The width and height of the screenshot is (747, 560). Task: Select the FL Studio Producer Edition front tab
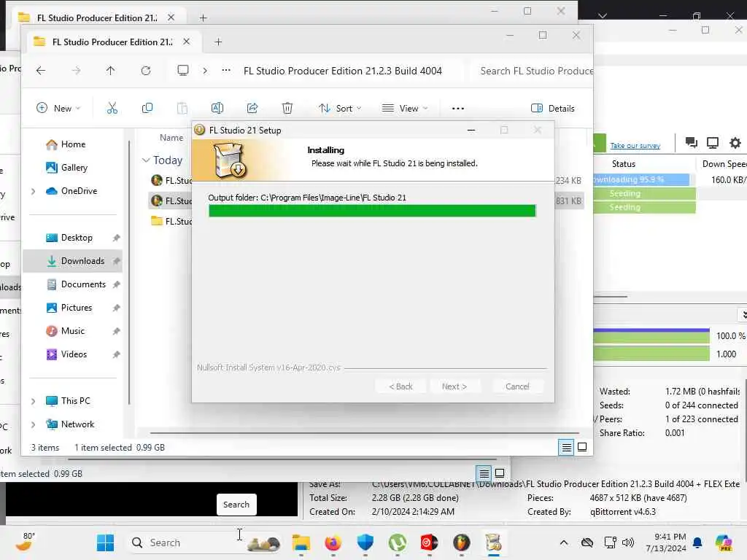(x=113, y=42)
